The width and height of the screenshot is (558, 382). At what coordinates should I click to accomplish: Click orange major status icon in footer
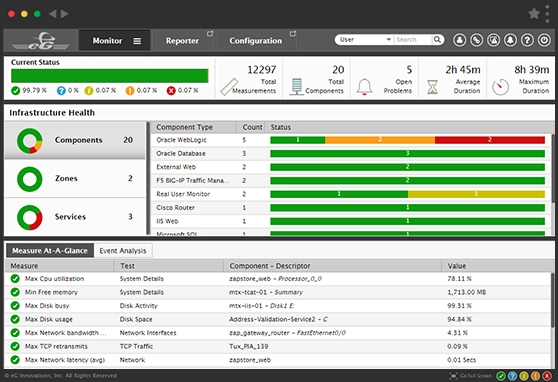tap(535, 376)
